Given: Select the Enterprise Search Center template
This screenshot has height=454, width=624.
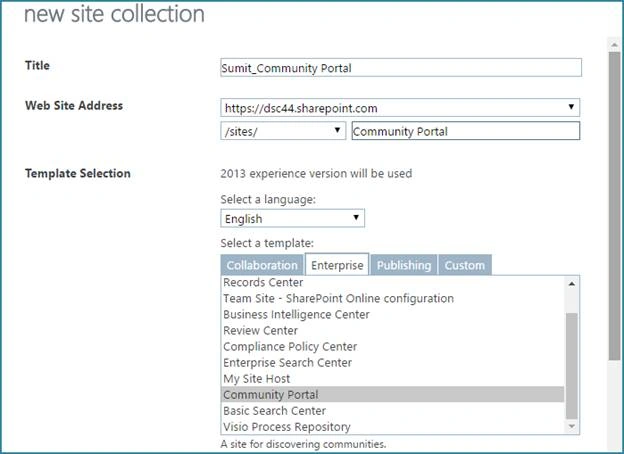Looking at the screenshot, I should tap(392, 362).
